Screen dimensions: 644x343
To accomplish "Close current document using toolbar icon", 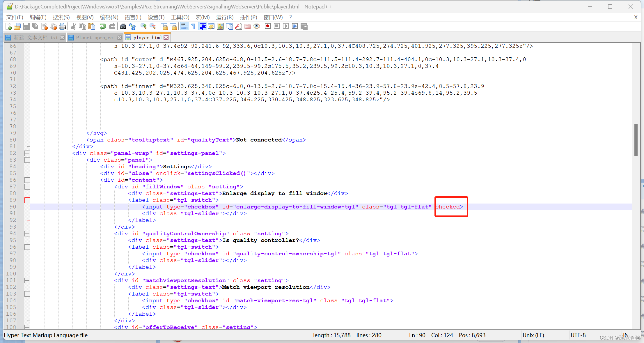I will coord(44,26).
